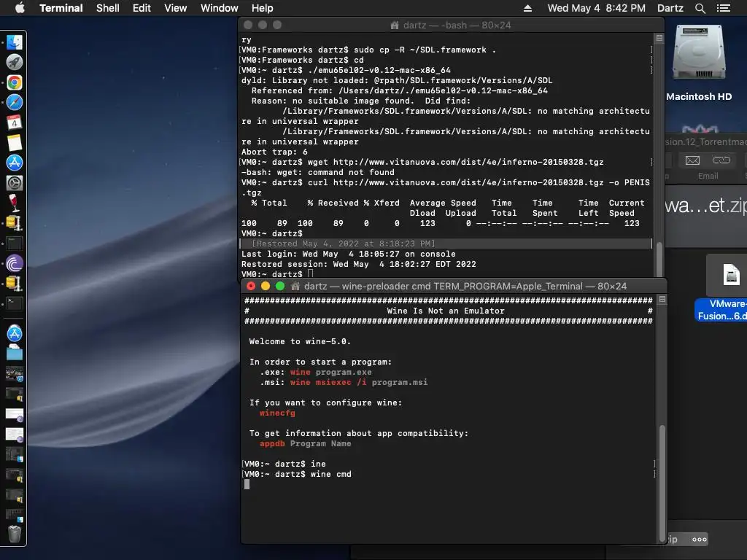Open the blue Downloads folder stack
Image resolution: width=747 pixels, height=560 pixels.
(15, 354)
